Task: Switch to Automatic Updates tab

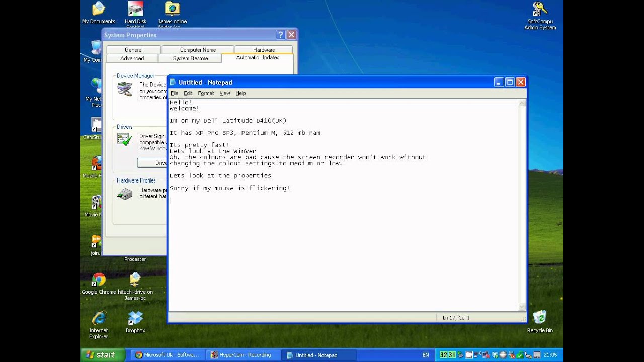Action: (x=258, y=58)
